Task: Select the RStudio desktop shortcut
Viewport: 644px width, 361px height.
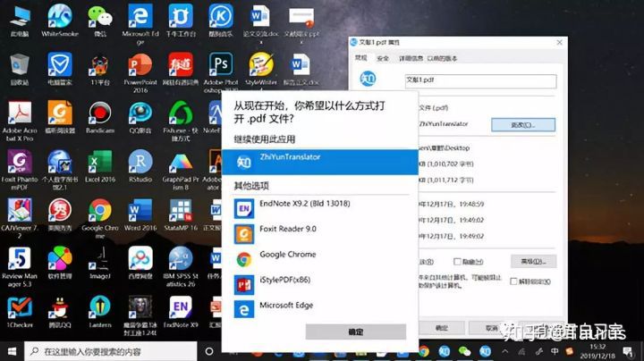Action: (x=140, y=166)
